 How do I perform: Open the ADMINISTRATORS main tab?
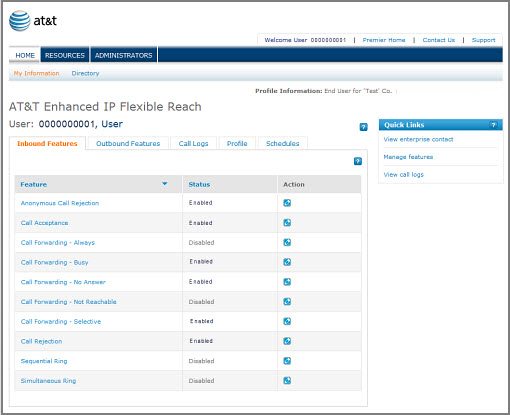124,55
